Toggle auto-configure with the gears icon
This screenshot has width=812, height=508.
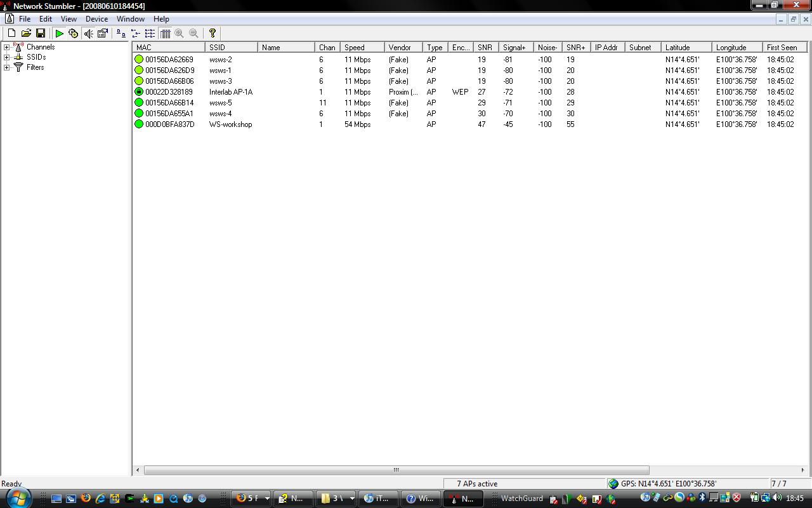pyautogui.click(x=74, y=34)
